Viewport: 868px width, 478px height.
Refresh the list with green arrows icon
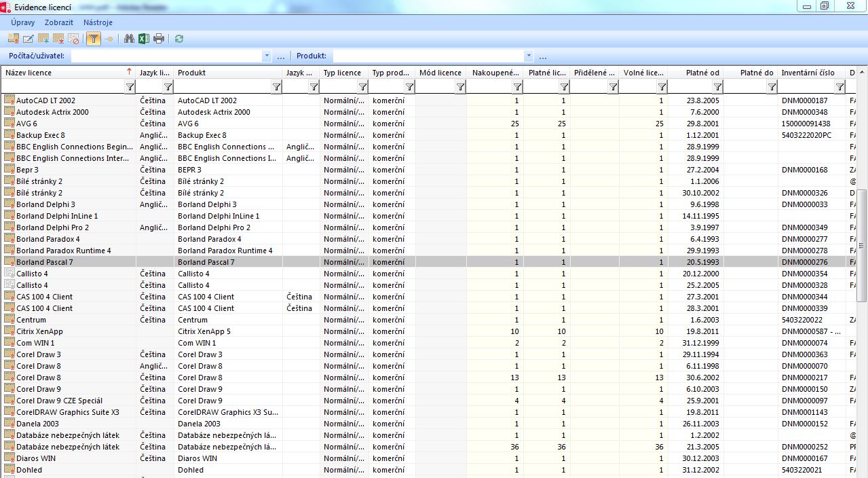coord(179,39)
